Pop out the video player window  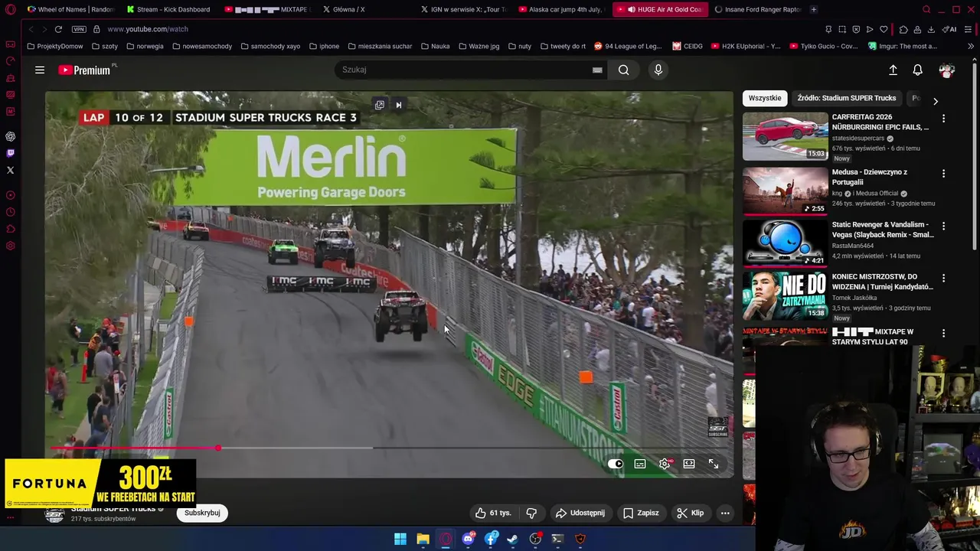(x=380, y=105)
